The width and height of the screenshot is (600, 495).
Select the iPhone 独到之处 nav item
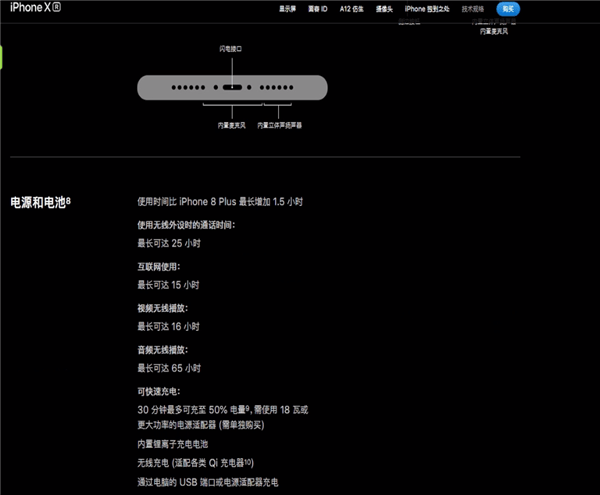click(427, 9)
